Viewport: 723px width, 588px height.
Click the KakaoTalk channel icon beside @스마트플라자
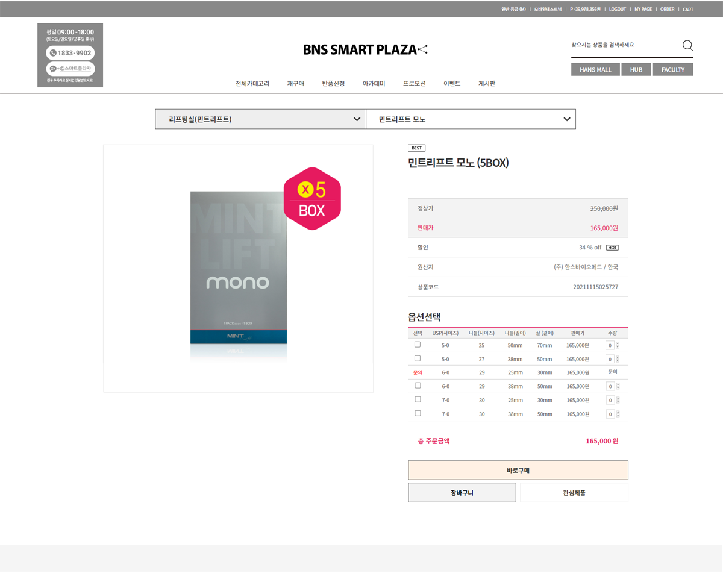[53, 69]
